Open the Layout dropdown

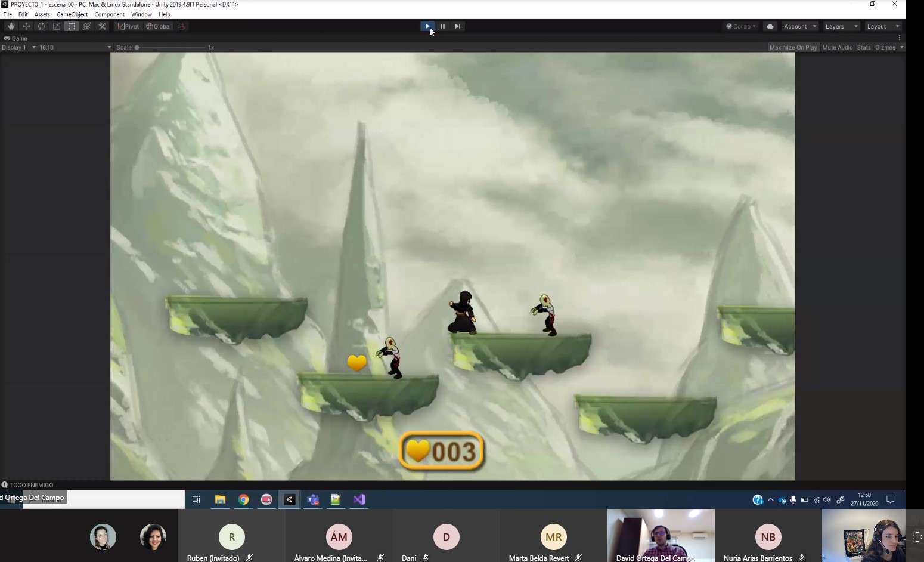(x=883, y=26)
